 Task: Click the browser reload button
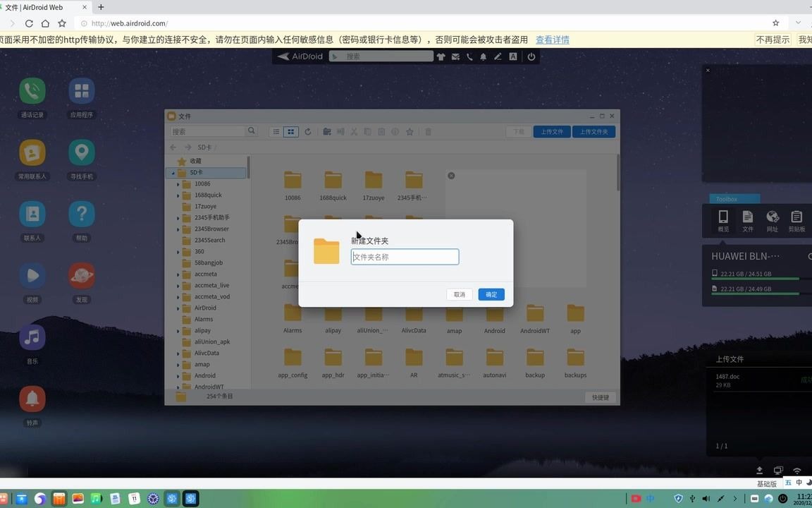point(29,23)
